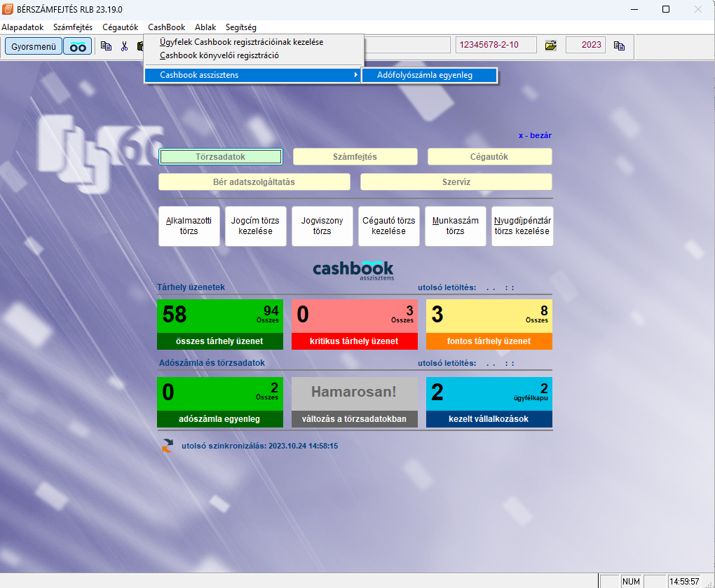Screen dimensions: 715x588
Task: Click the binoculars icon button
Action: (x=78, y=46)
